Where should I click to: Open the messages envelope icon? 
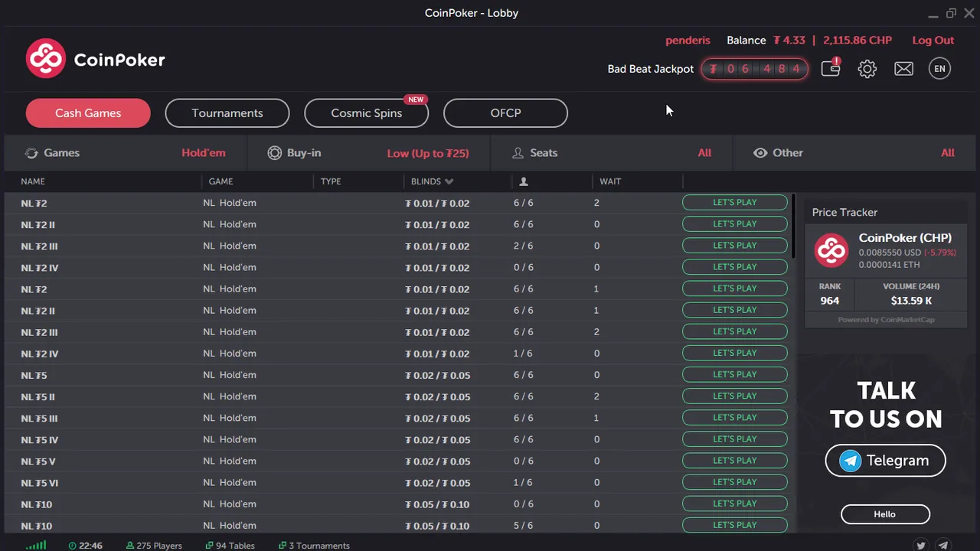[x=903, y=69]
